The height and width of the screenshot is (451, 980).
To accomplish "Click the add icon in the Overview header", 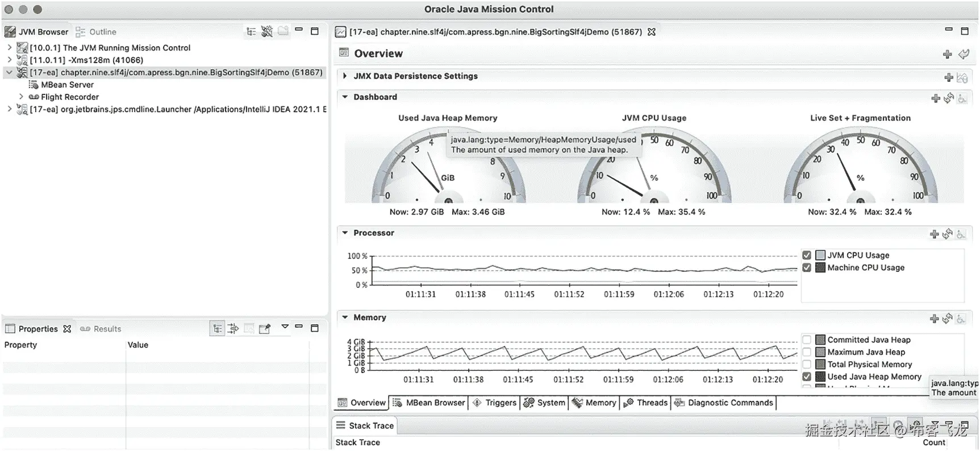I will (x=947, y=54).
